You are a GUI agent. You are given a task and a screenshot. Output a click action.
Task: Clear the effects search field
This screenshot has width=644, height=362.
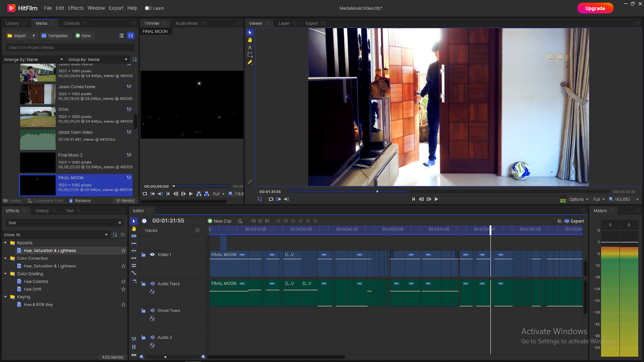tap(120, 223)
